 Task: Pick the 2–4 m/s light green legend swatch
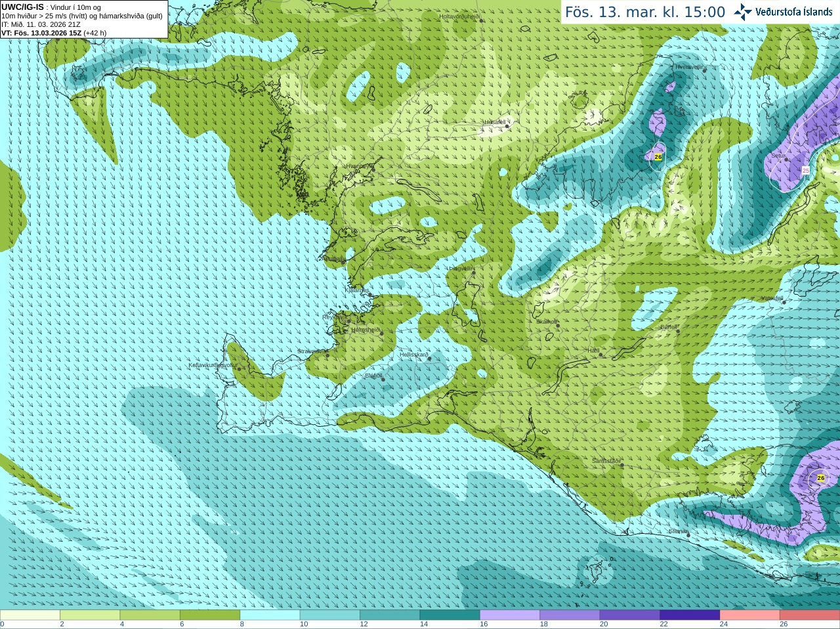click(90, 615)
